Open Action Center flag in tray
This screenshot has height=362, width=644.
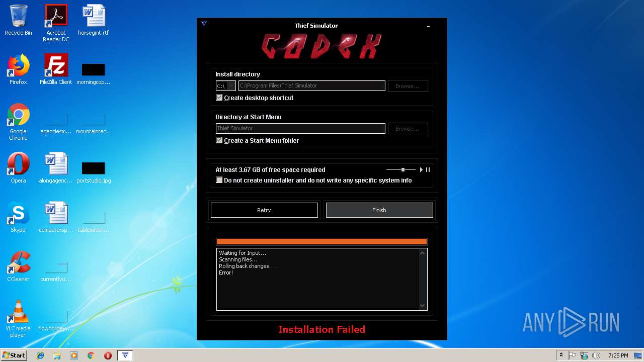pyautogui.click(x=572, y=355)
